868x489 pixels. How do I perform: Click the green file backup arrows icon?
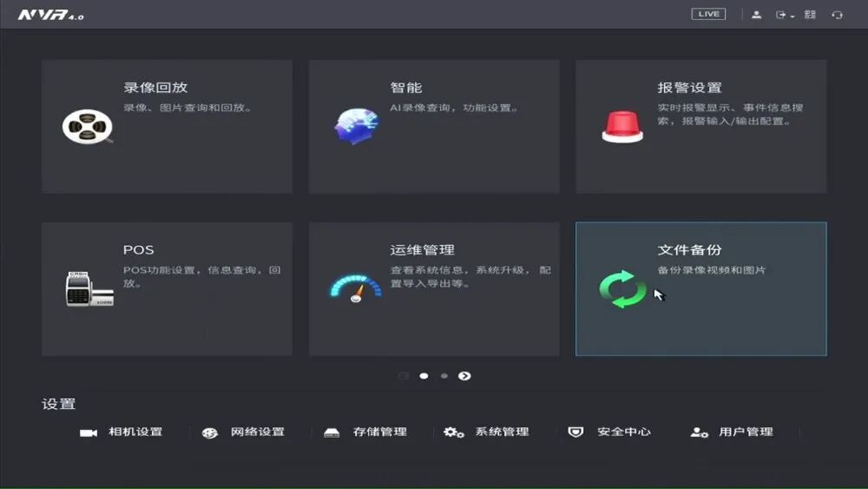(x=622, y=288)
